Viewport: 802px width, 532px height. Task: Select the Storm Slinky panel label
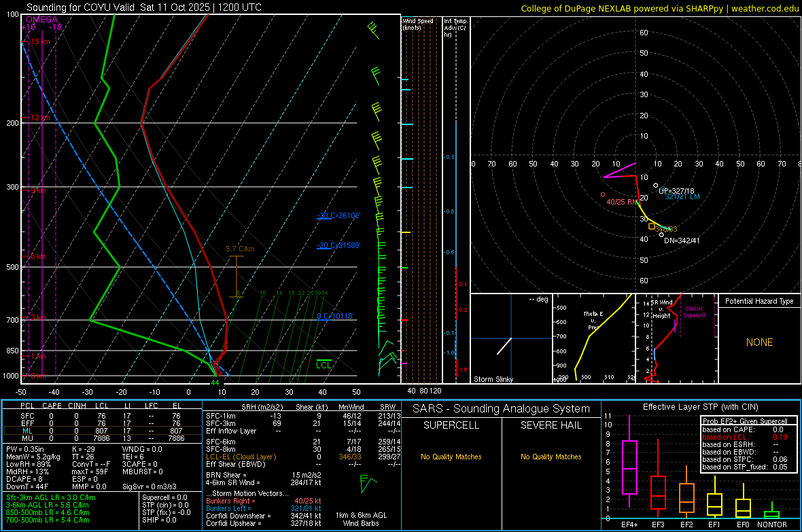coord(493,379)
